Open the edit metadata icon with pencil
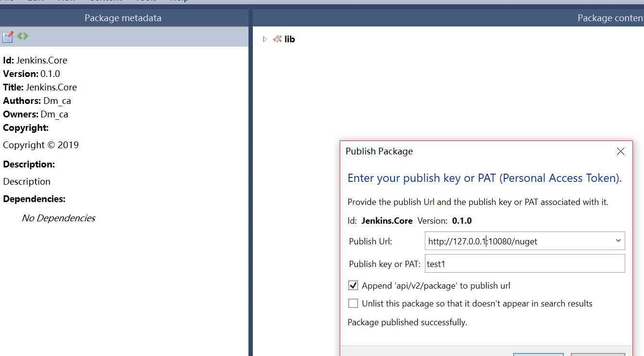The height and width of the screenshot is (356, 644). click(8, 37)
